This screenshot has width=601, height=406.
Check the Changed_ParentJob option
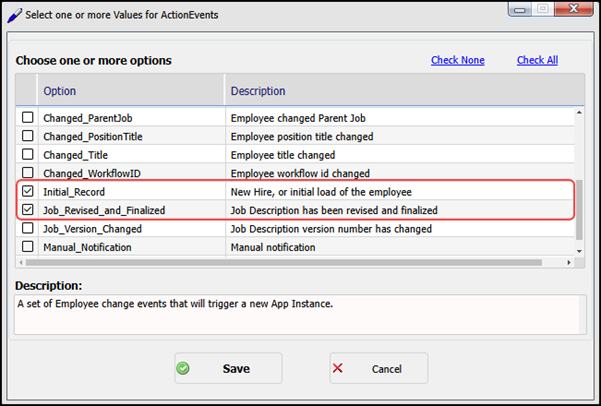[x=28, y=118]
